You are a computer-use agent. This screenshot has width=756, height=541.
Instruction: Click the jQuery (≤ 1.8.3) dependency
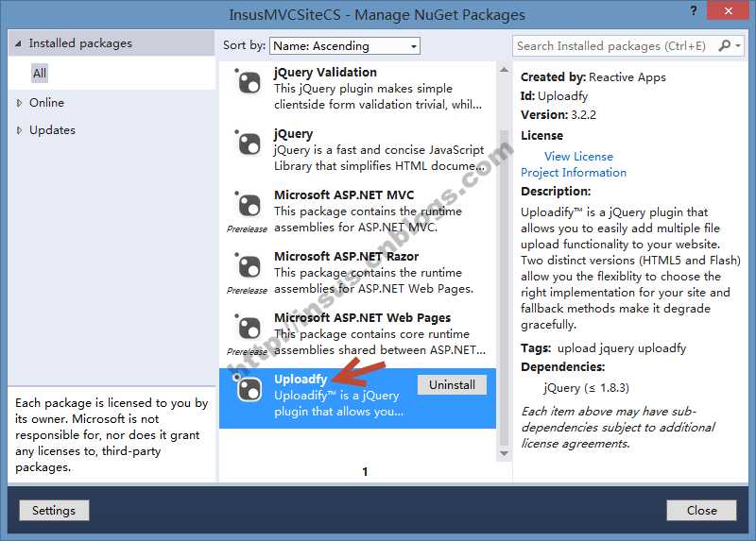pos(586,388)
